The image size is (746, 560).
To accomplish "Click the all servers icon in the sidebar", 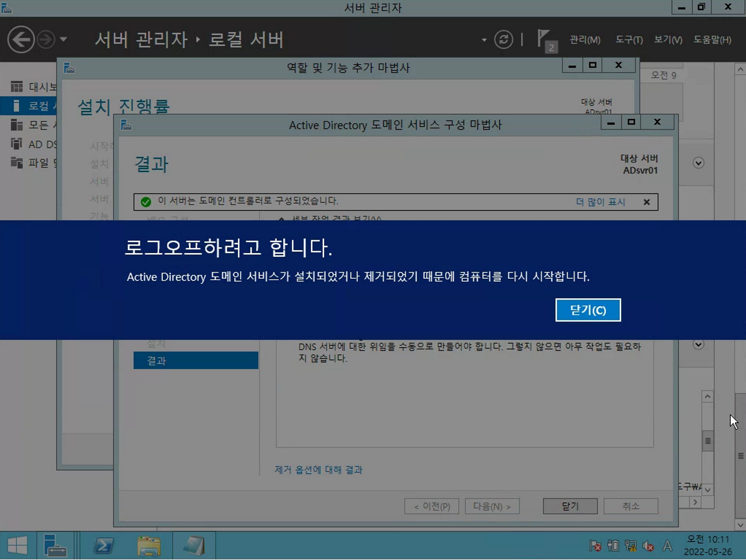I will coord(17,125).
